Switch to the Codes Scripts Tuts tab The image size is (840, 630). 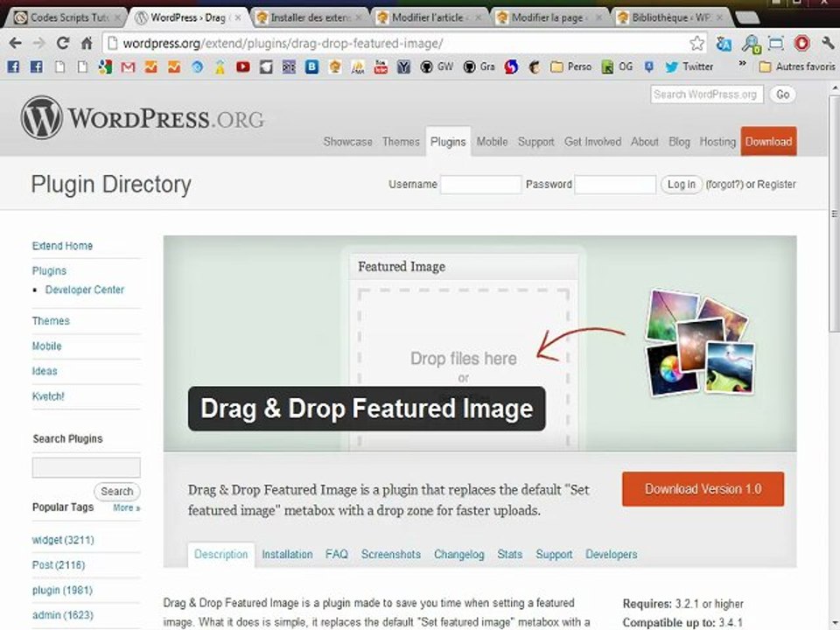[64, 17]
